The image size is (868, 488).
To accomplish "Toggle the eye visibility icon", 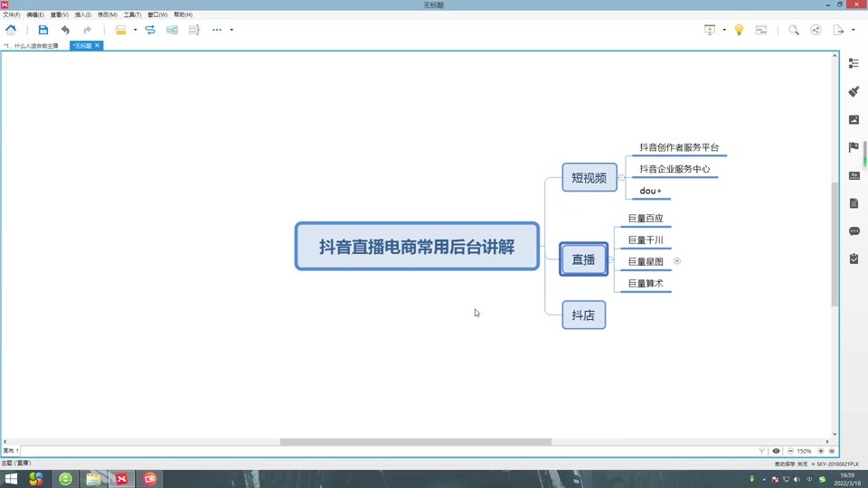I will [776, 451].
